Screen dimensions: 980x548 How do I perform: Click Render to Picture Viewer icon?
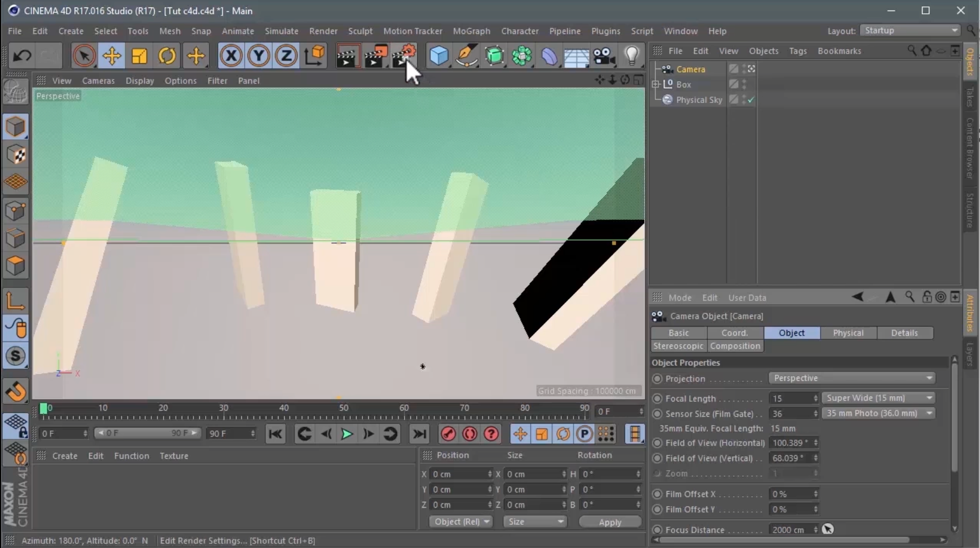tap(376, 55)
